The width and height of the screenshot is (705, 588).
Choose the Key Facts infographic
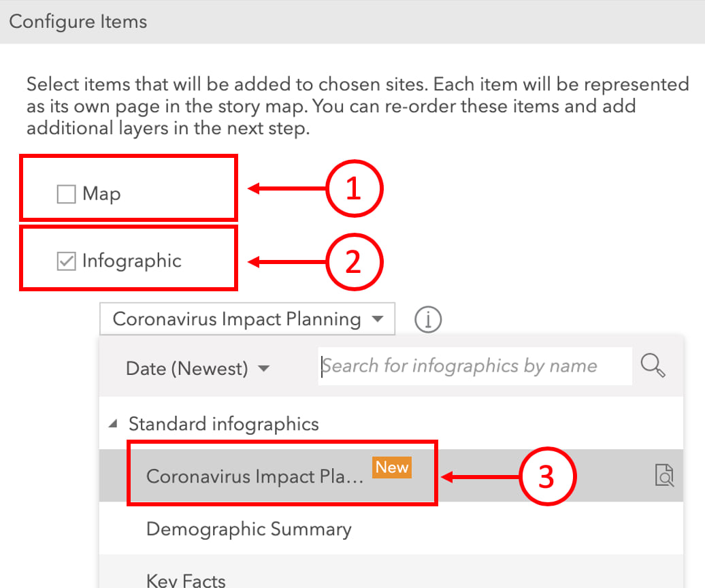point(186,580)
